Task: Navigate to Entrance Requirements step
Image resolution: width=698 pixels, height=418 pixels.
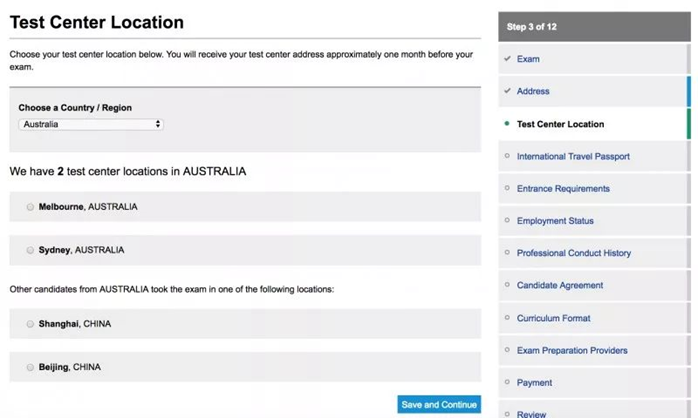Action: [563, 188]
